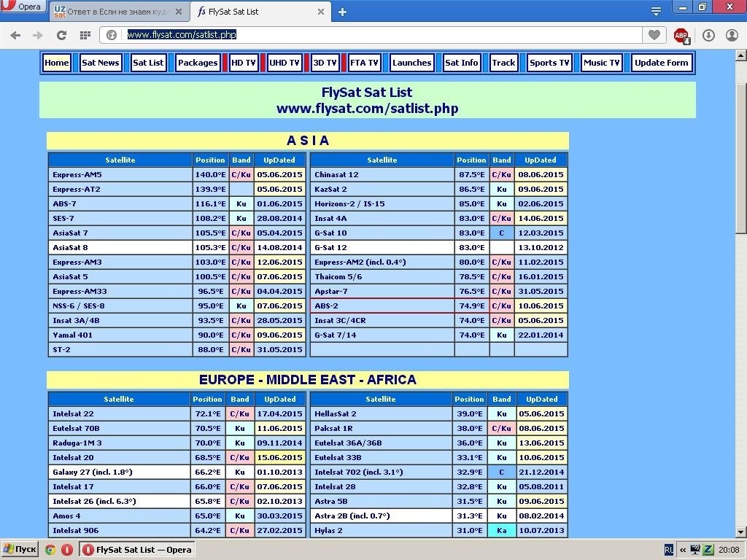Open the Astra 5B satellite link
The width and height of the screenshot is (747, 560).
coord(330,502)
